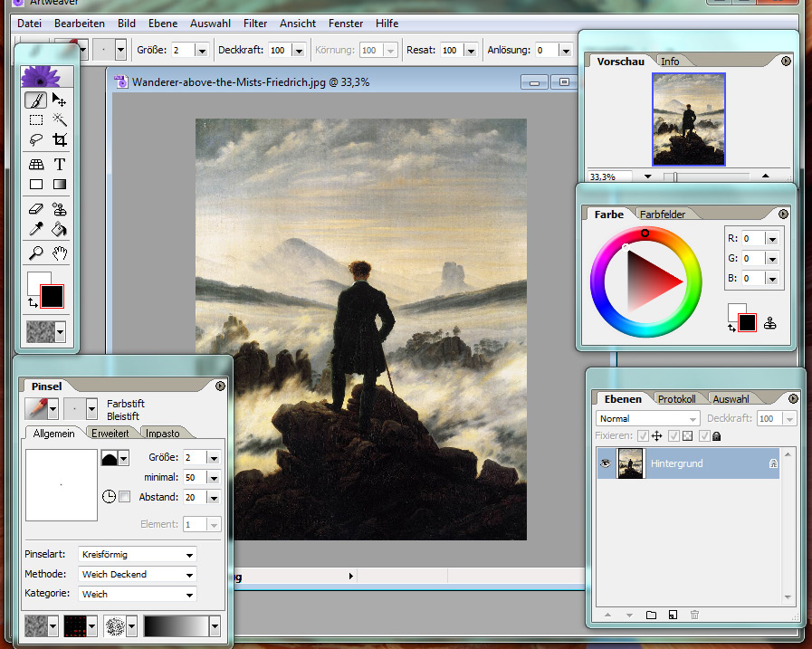The height and width of the screenshot is (649, 812).
Task: Open the Bearbeiten menu
Action: 80,24
